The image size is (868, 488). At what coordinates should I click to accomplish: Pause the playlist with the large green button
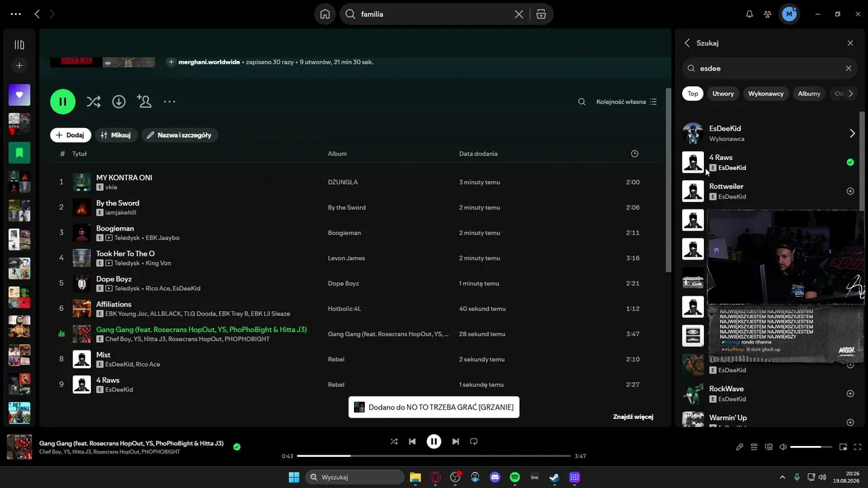pos(62,102)
